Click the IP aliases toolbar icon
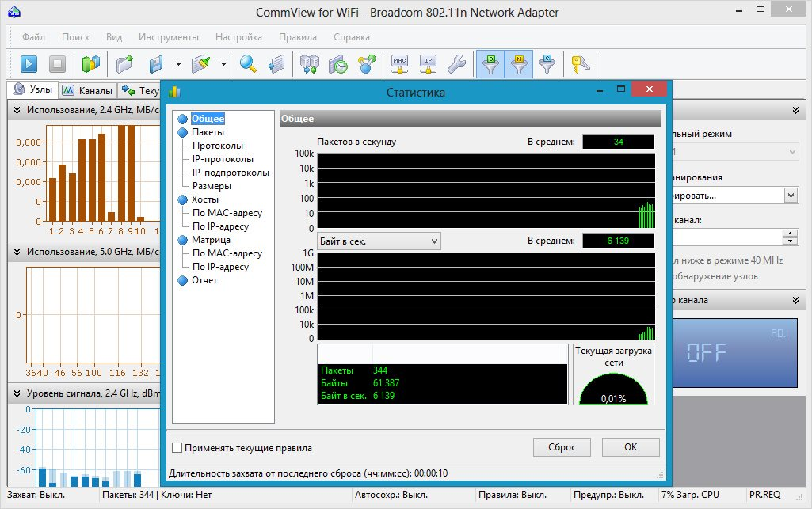This screenshot has width=812, height=509. (x=428, y=64)
